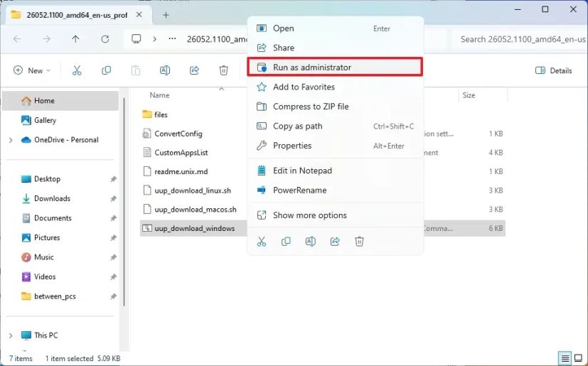Click the monitor icon in address bar
This screenshot has width=588, height=366.
point(137,38)
